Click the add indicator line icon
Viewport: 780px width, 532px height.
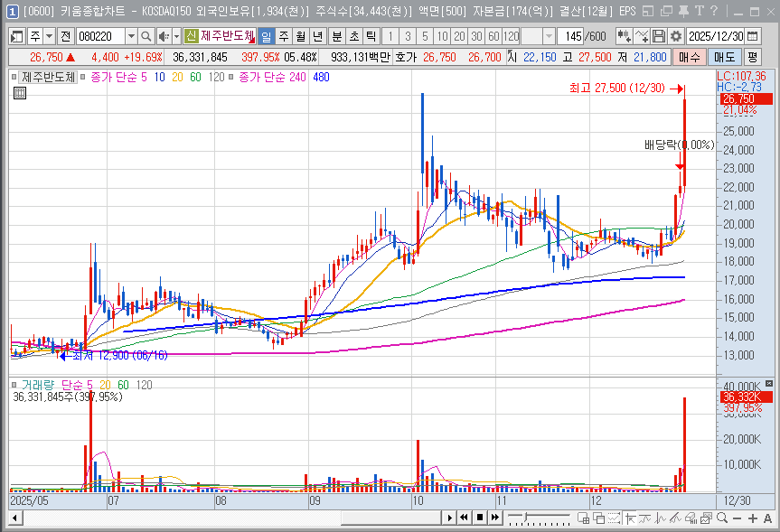(x=642, y=36)
